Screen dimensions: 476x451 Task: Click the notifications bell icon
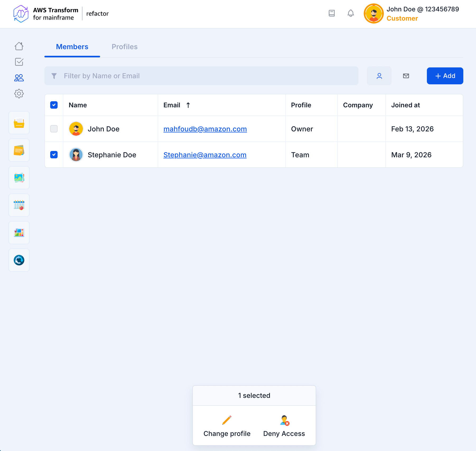[351, 13]
